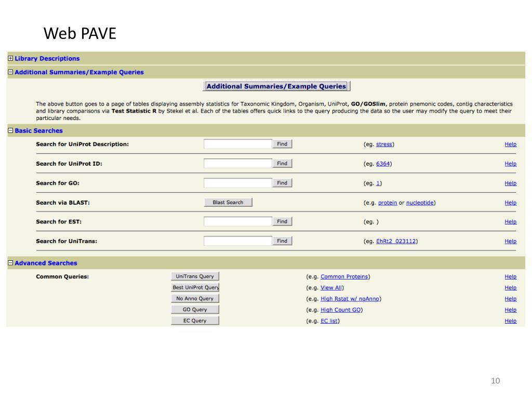Click Find for GO search
532x399 pixels.
(282, 183)
